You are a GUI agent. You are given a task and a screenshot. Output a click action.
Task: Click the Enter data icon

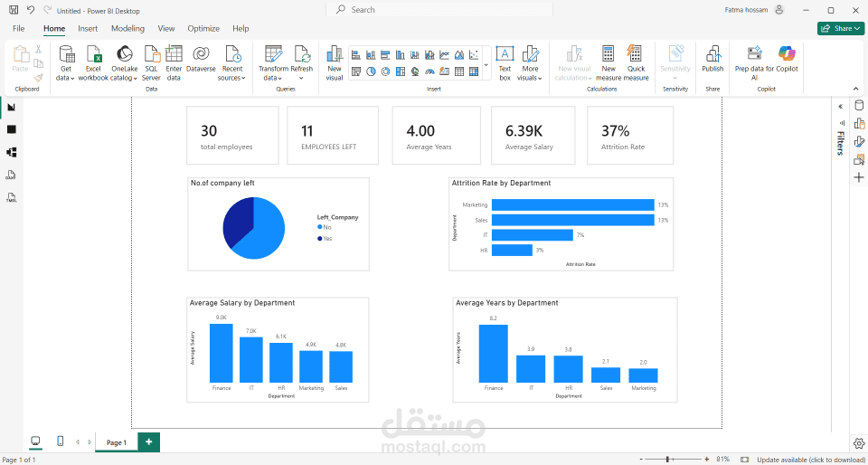174,54
